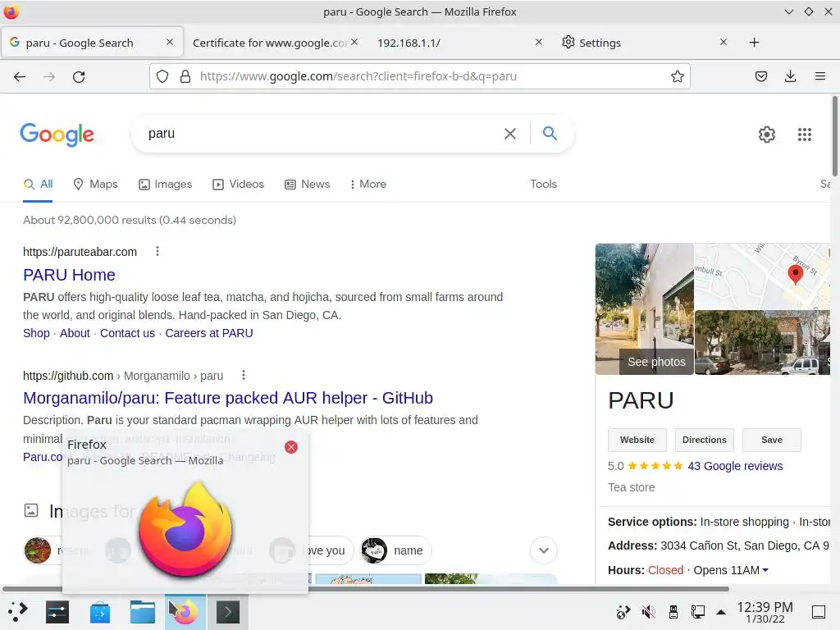The width and height of the screenshot is (840, 630).
Task: Switch to the Certificate for www.google.com tab
Action: pos(269,43)
